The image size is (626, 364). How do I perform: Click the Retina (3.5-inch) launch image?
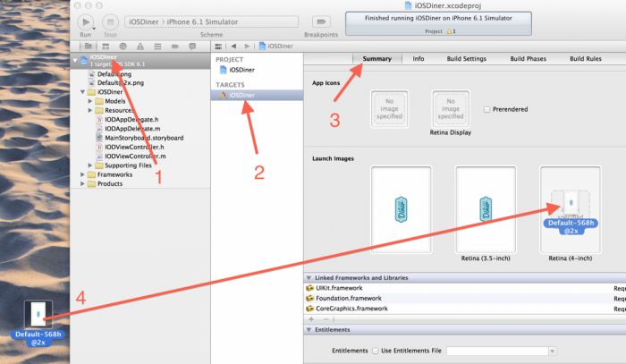pos(486,209)
